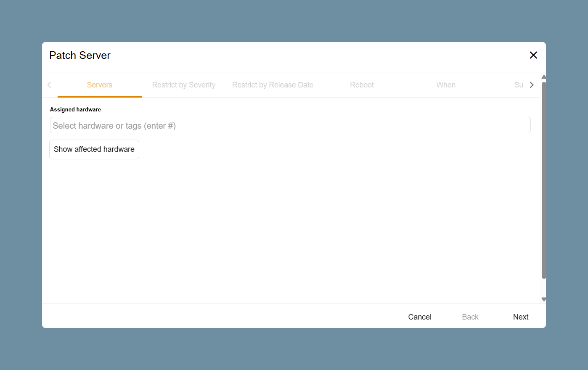Click the scrollbar down arrow
The width and height of the screenshot is (588, 370).
click(x=544, y=299)
